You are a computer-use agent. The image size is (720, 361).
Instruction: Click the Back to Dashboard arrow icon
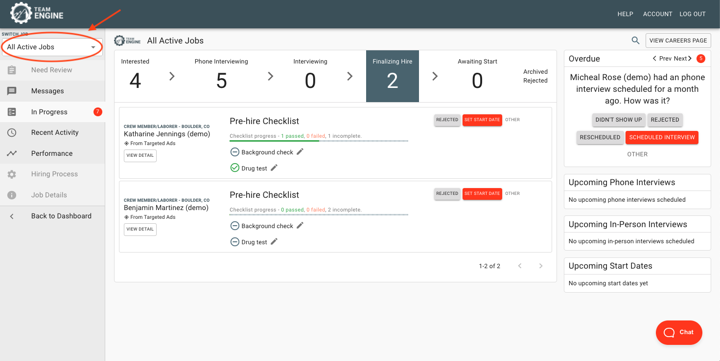(x=12, y=216)
